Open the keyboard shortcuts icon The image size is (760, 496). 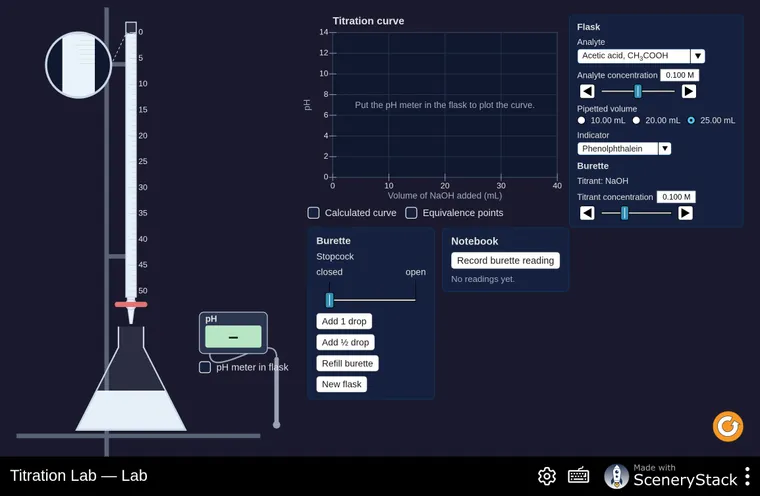coord(578,476)
